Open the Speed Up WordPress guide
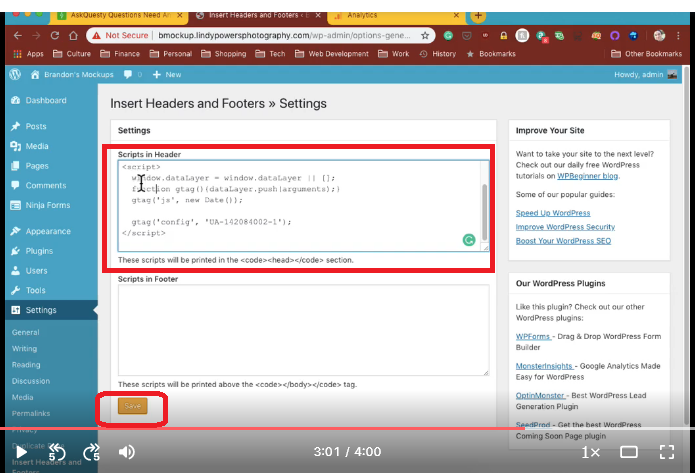695x473 pixels. 553,213
